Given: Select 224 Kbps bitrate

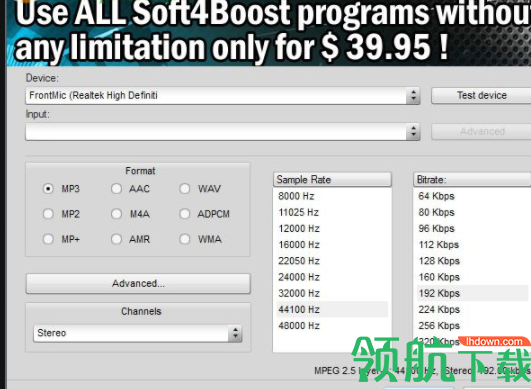Looking at the screenshot, I should [472, 309].
